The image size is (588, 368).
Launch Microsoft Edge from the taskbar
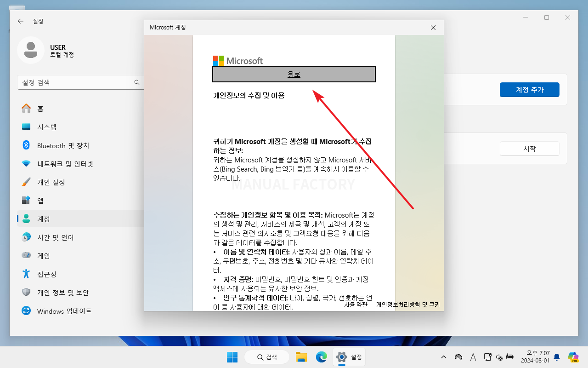pos(321,357)
